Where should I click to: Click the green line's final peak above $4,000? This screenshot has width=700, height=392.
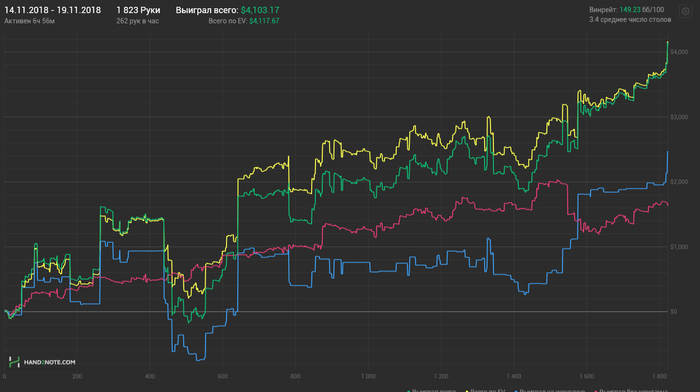coord(667,42)
